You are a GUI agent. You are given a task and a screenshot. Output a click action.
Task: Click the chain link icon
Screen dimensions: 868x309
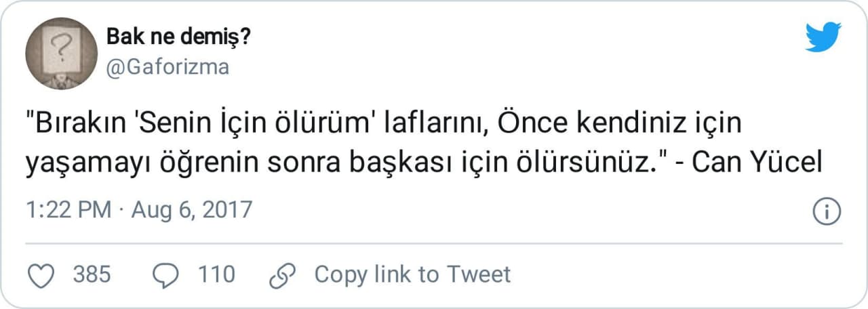pyautogui.click(x=282, y=275)
